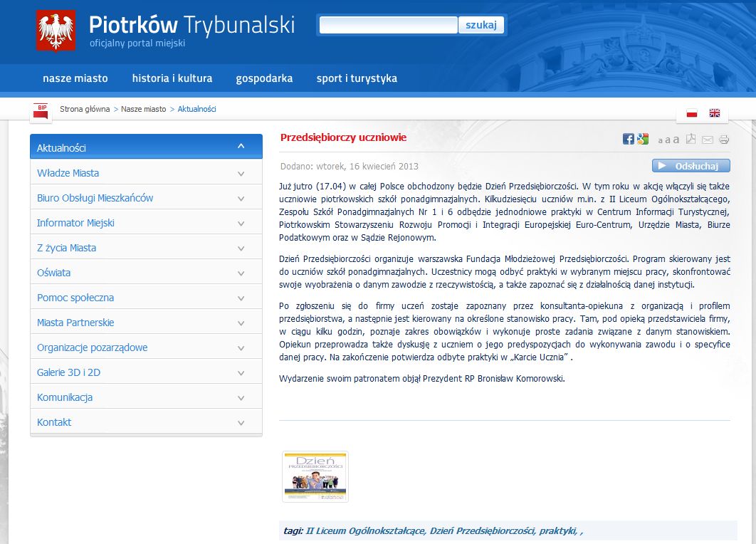
Task: Collapse the Aktualności sidebar section
Action: coord(241,146)
